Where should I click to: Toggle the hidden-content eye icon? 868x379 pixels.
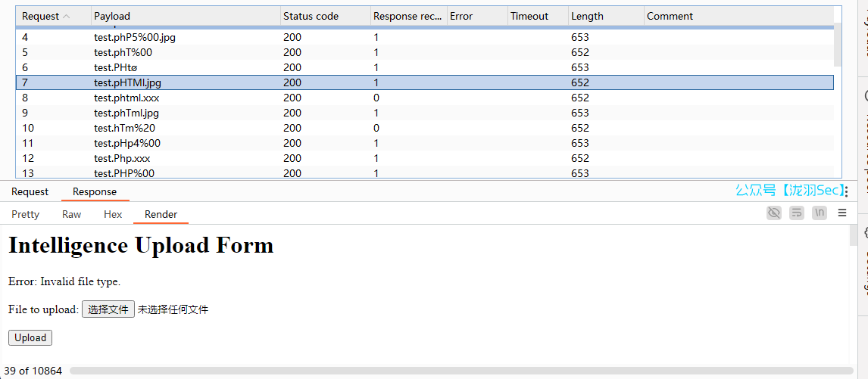point(773,213)
